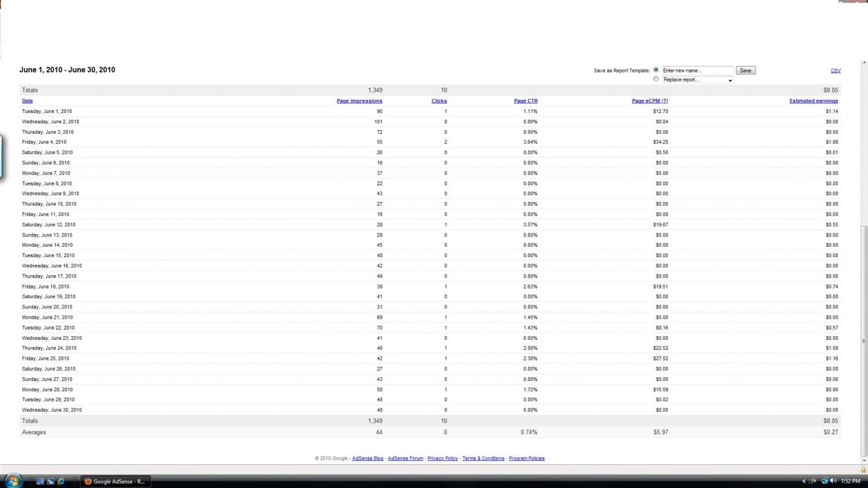
Task: Click the '$34.25' eCPM value
Action: 661,142
